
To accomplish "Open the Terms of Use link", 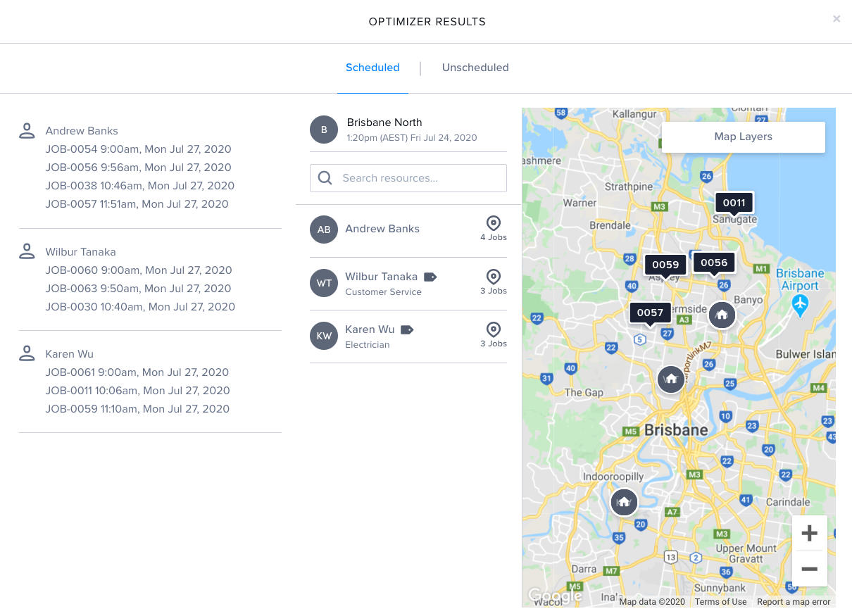I will click(x=720, y=602).
